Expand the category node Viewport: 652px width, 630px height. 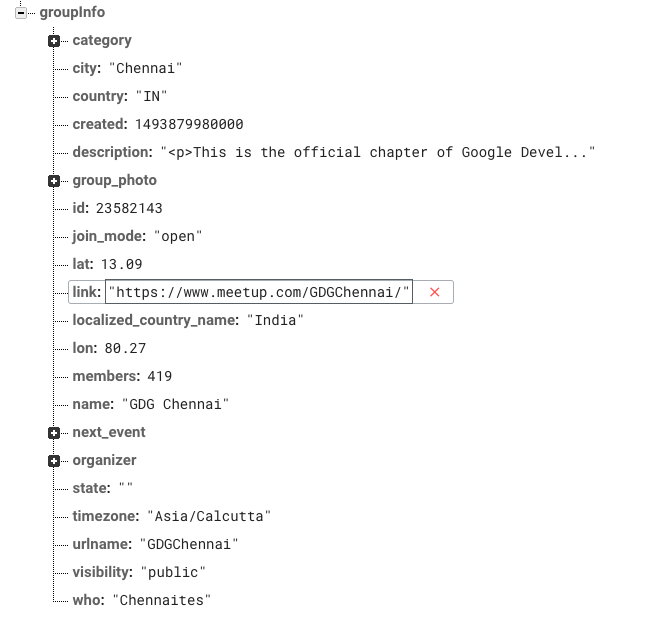coord(54,41)
